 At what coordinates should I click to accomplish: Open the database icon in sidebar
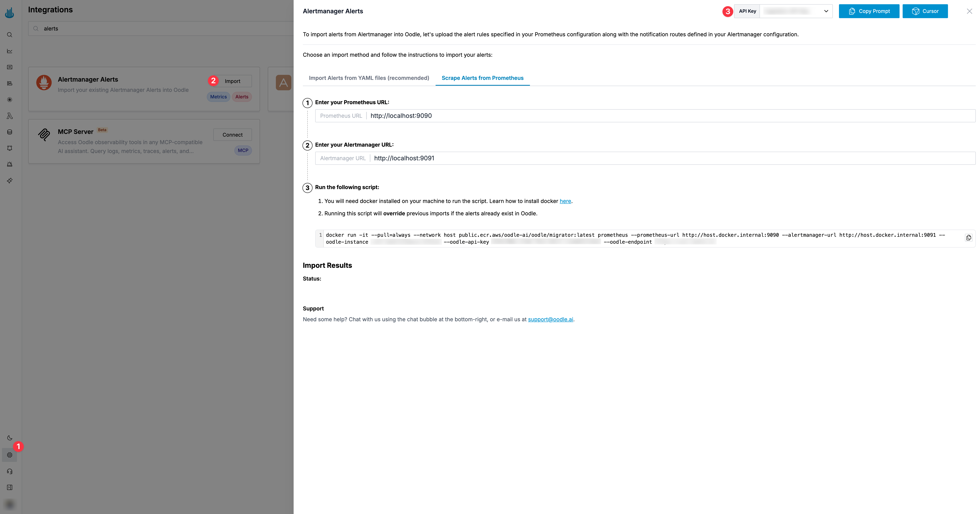click(x=9, y=132)
